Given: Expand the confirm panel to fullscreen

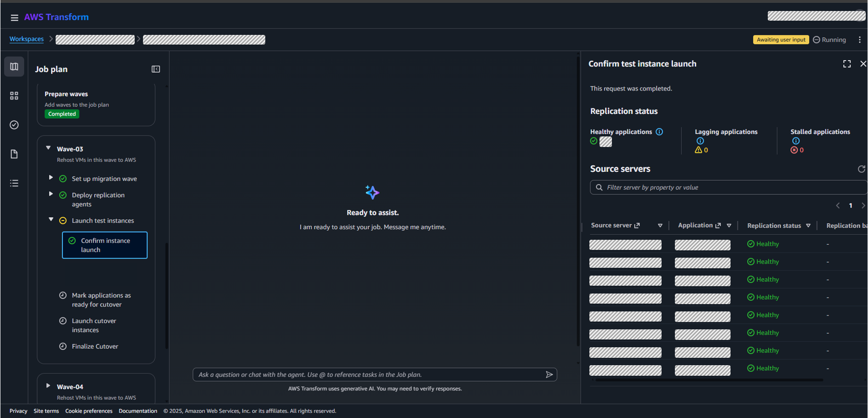Looking at the screenshot, I should click(x=847, y=64).
